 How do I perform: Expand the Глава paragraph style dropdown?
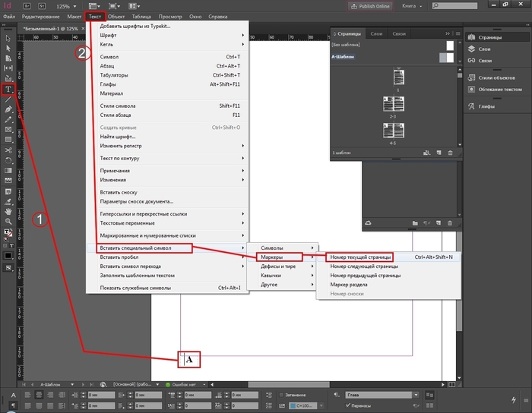[x=414, y=395]
